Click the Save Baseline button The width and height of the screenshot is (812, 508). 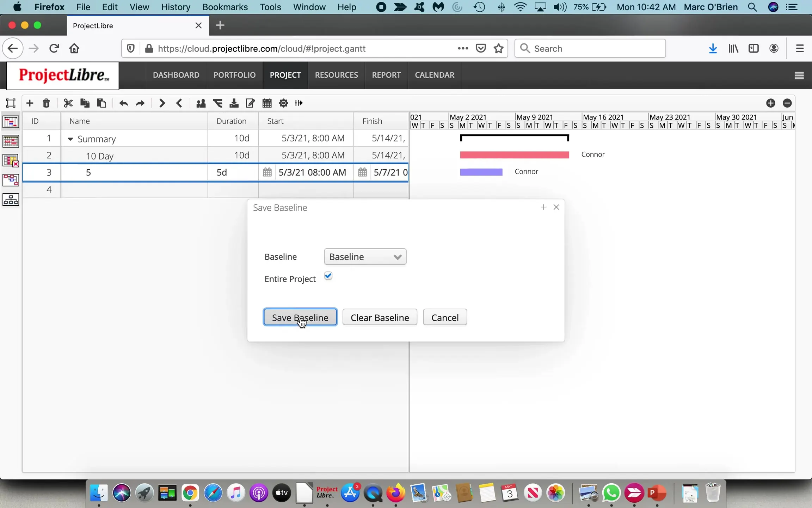[300, 317]
